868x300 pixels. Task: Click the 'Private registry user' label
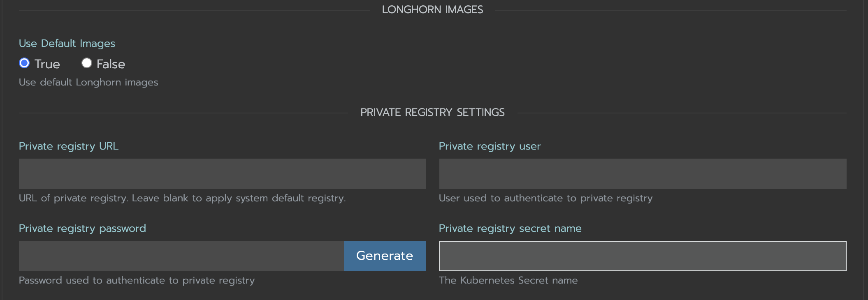click(490, 146)
